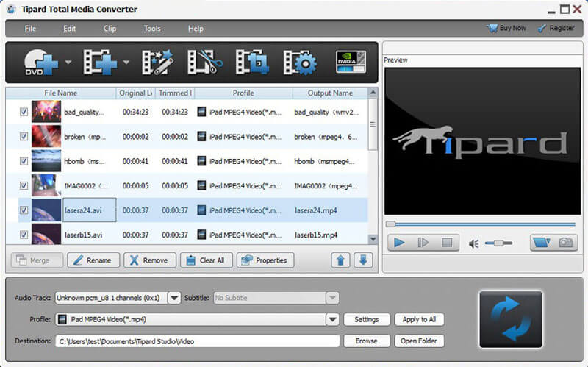
Task: Uncheck the bad_quality file checkbox
Action: [x=24, y=112]
